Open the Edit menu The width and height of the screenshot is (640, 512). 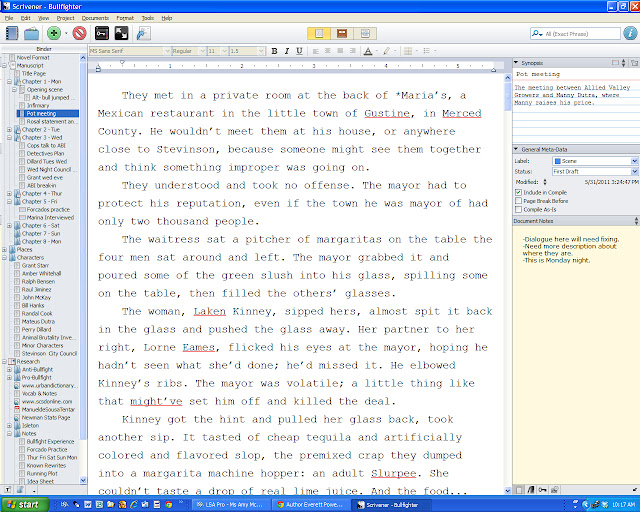pos(26,18)
